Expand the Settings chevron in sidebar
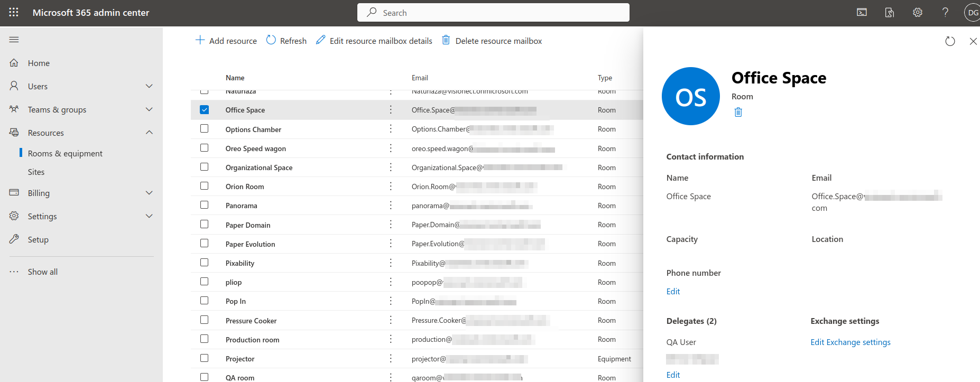This screenshot has width=980, height=382. click(149, 216)
